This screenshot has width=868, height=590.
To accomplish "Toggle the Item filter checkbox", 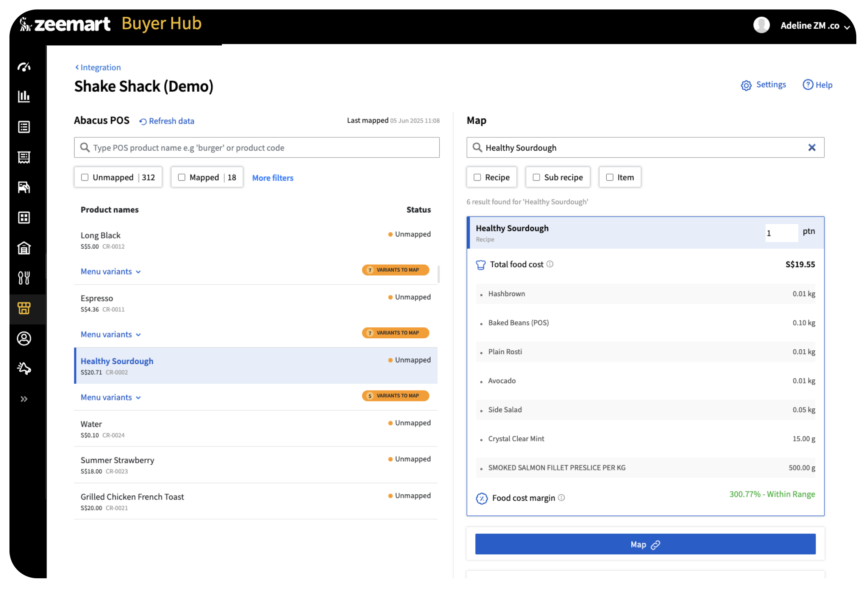I will [x=610, y=177].
